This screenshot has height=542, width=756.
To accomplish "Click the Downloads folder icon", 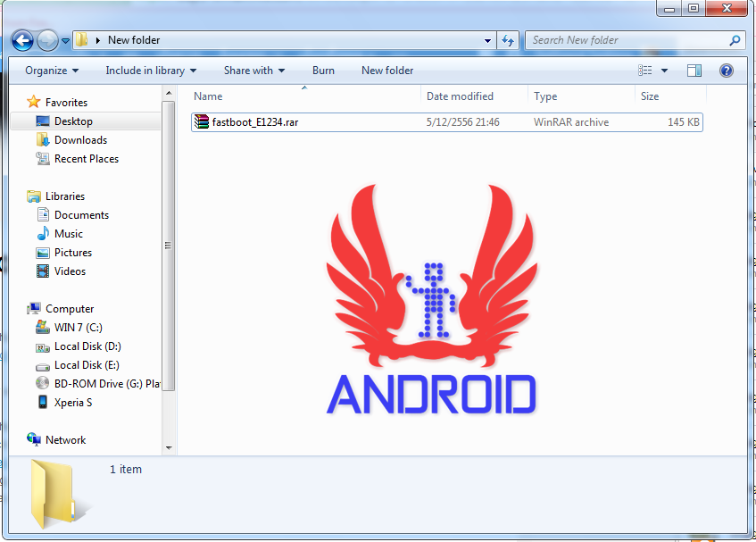I will tap(43, 140).
